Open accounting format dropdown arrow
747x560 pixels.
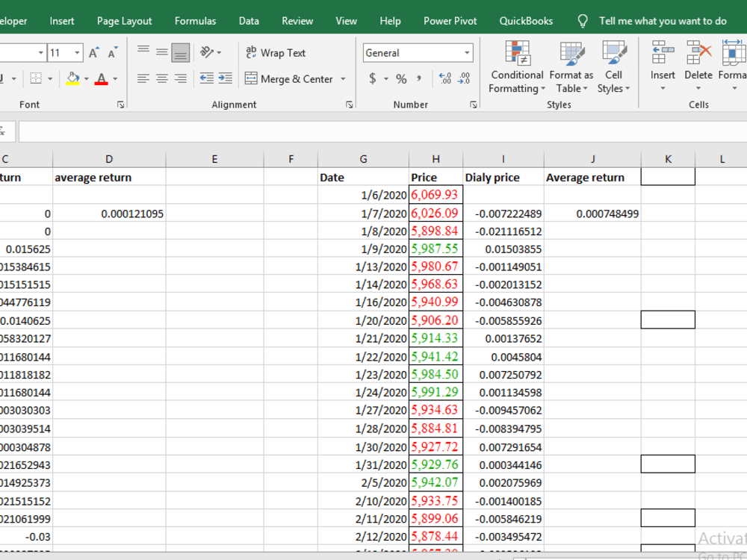coord(386,78)
